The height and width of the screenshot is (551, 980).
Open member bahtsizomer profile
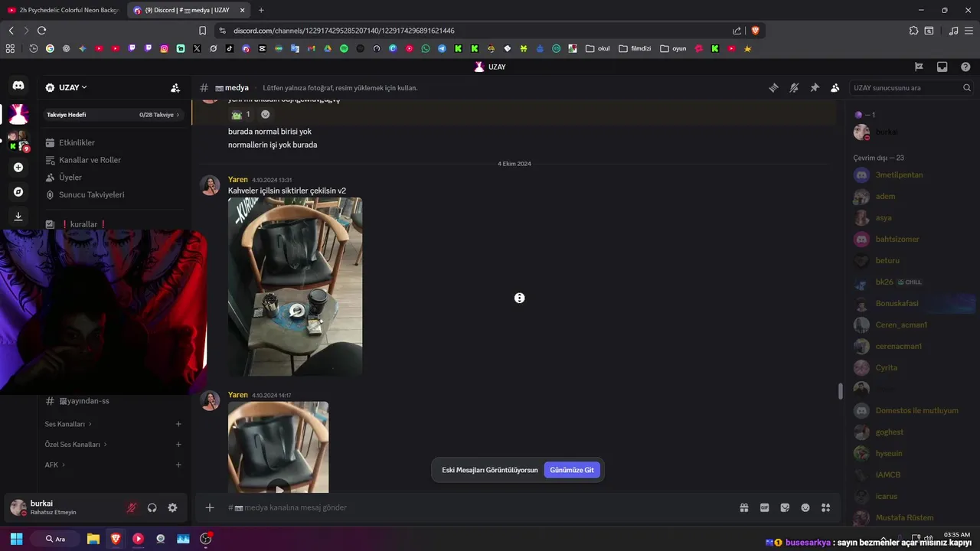pyautogui.click(x=911, y=240)
